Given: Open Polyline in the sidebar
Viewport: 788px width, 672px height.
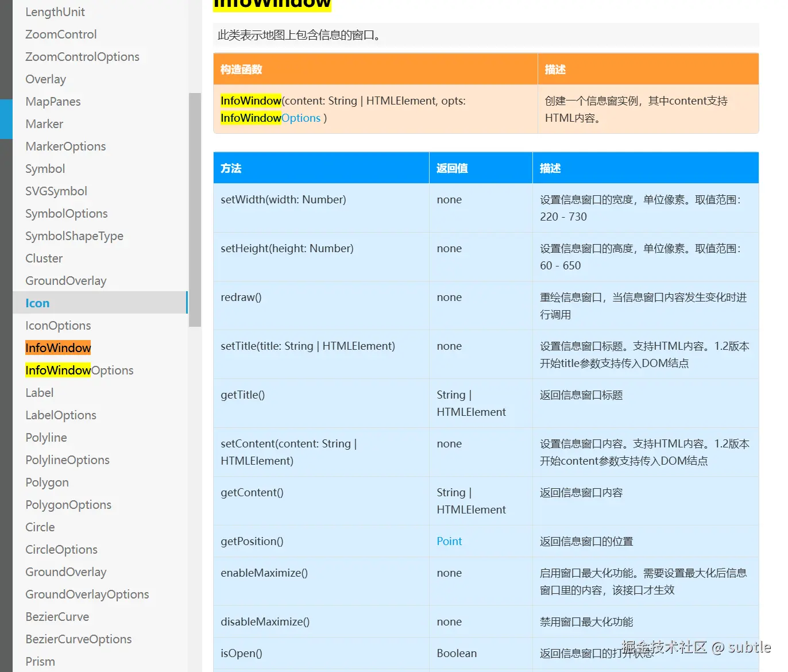Looking at the screenshot, I should coord(46,438).
